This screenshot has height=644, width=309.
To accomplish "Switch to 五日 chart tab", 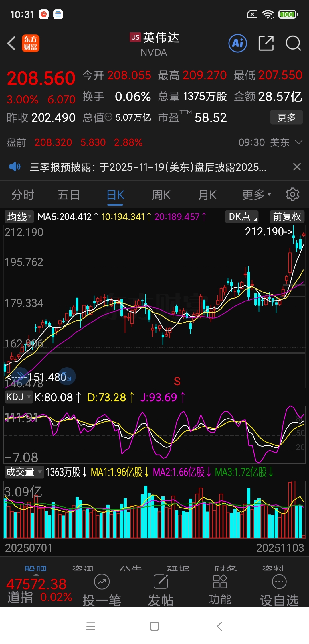I will 69,195.
